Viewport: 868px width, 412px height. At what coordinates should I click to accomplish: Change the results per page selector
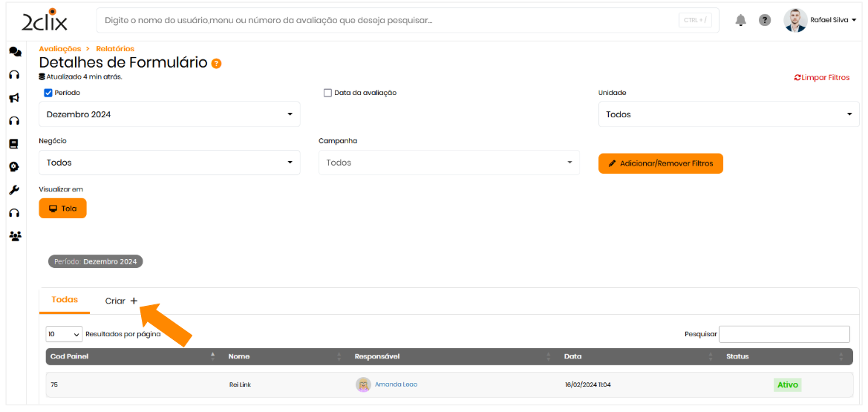point(64,334)
